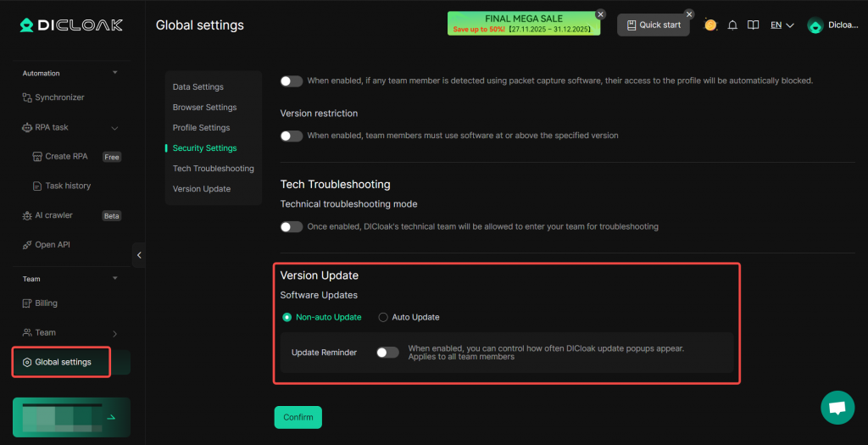
Task: Turn on the Update Reminder toggle
Action: (x=387, y=353)
